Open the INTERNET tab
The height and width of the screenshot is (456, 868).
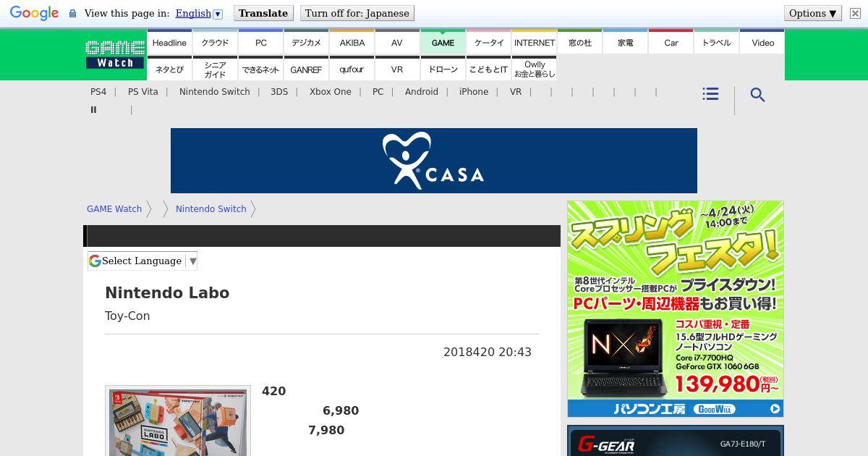(x=534, y=43)
